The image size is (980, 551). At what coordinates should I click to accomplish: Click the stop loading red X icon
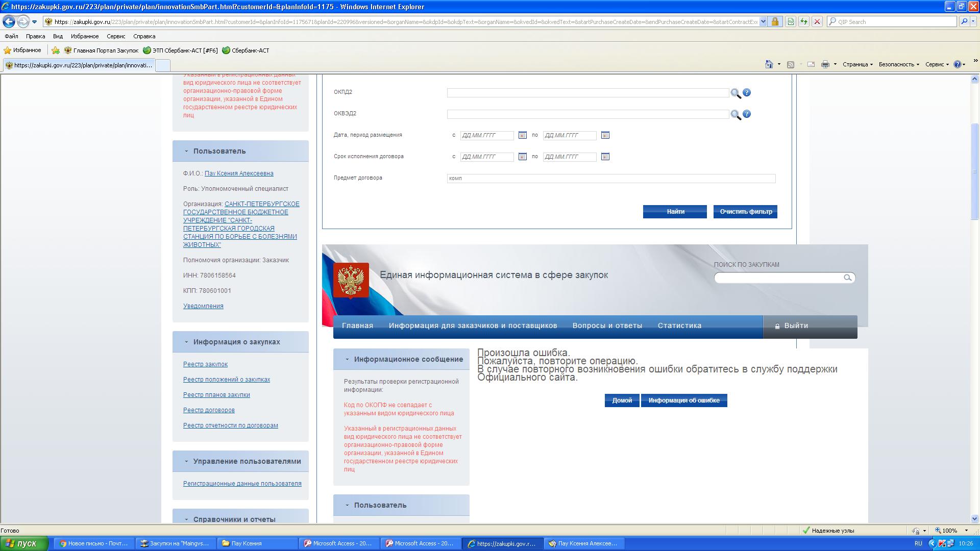817,22
